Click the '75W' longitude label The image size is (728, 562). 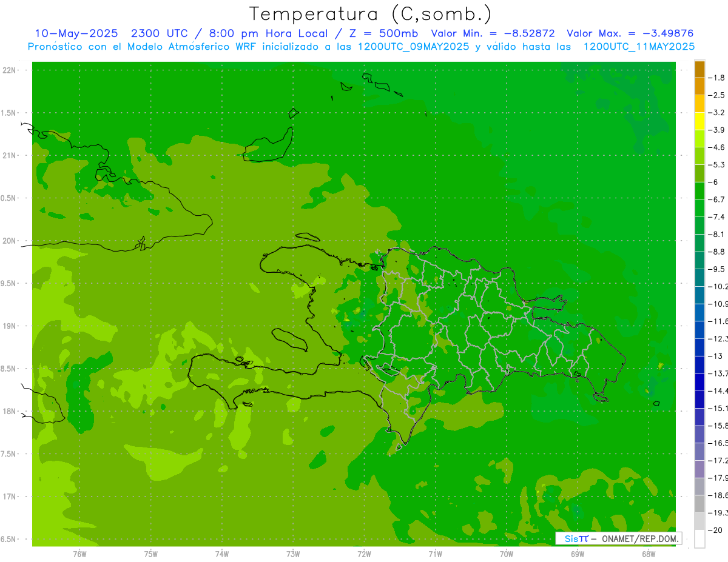point(151,554)
